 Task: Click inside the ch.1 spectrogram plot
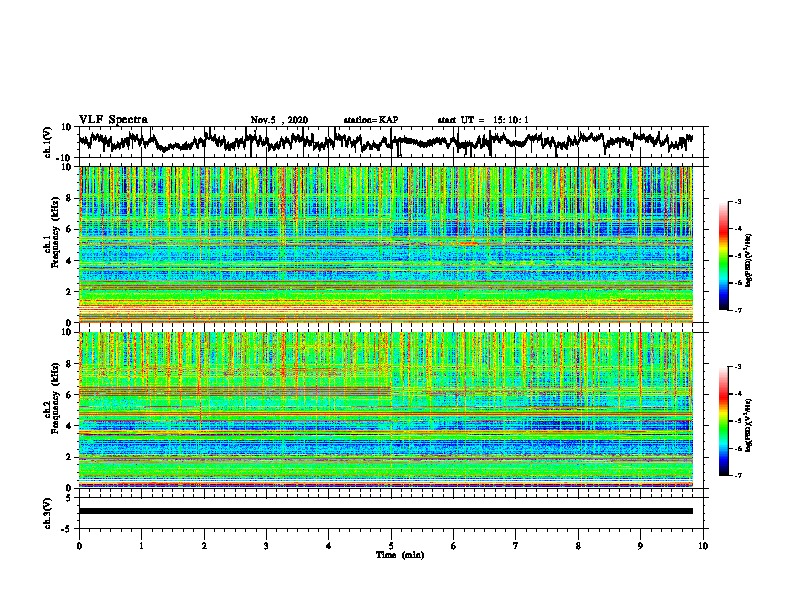pos(385,244)
